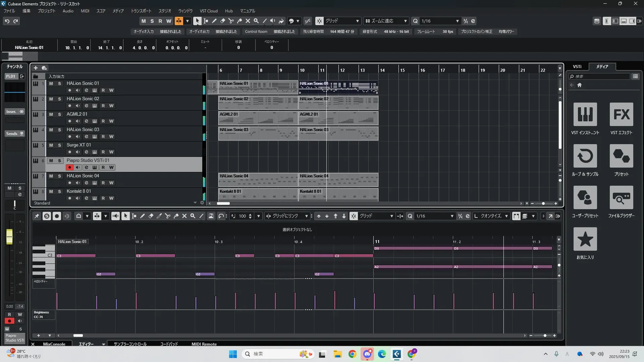Image resolution: width=644 pixels, height=362 pixels.
Task: Open the トランスポート menu
Action: (141, 11)
